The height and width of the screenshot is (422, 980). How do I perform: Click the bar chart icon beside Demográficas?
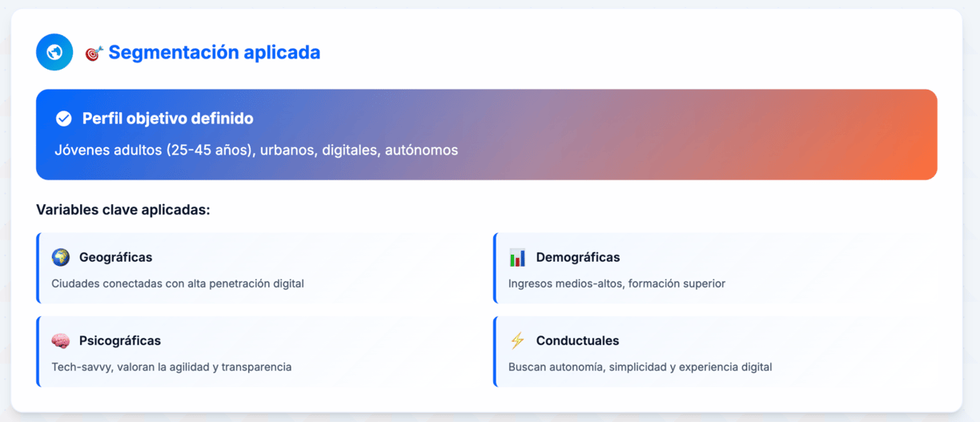517,257
